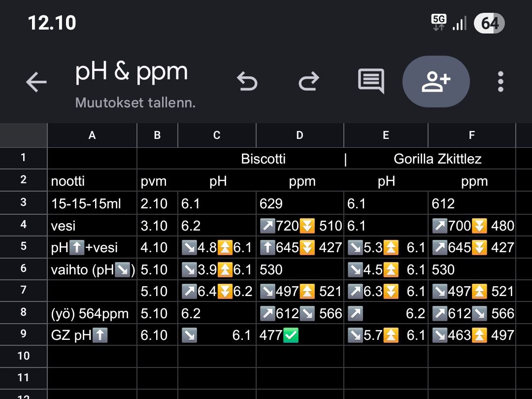This screenshot has width=532, height=399.
Task: Select the cell containing 629
Action: pyautogui.click(x=299, y=203)
